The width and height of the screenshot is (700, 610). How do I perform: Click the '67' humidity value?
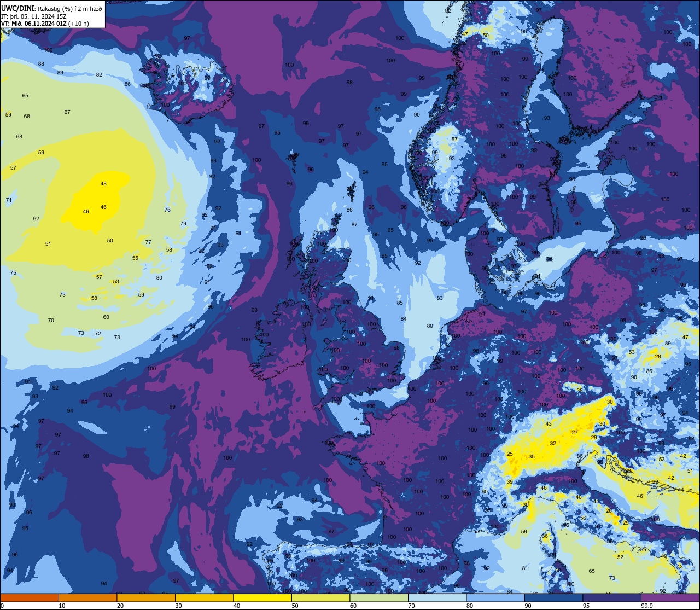coord(67,112)
